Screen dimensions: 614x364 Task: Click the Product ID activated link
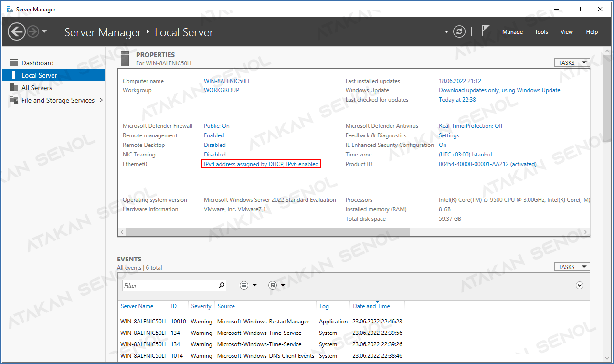487,164
